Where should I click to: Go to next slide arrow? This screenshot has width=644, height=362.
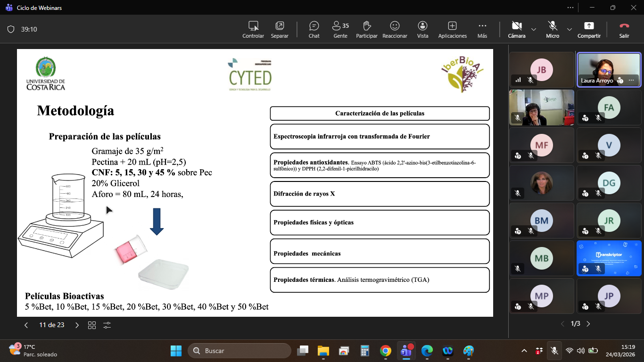(77, 325)
